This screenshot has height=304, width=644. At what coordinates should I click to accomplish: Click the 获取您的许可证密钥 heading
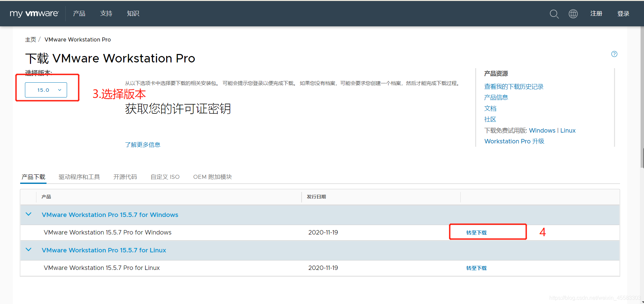coord(178,109)
